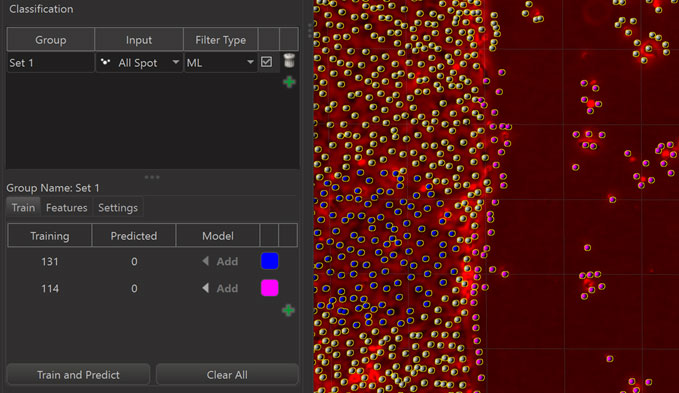The width and height of the screenshot is (679, 393).
Task: Open the Settings tab
Action: coord(118,208)
